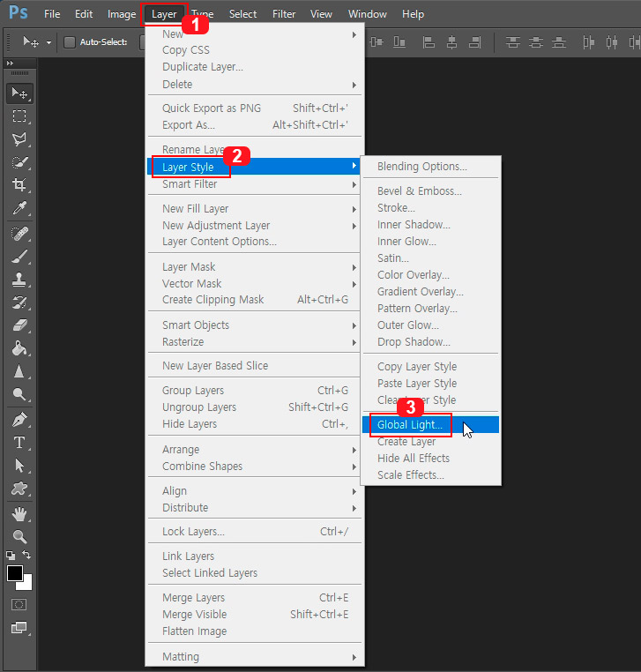The width and height of the screenshot is (641, 672).
Task: Align horizontal centers icon in options bar
Action: pos(451,42)
